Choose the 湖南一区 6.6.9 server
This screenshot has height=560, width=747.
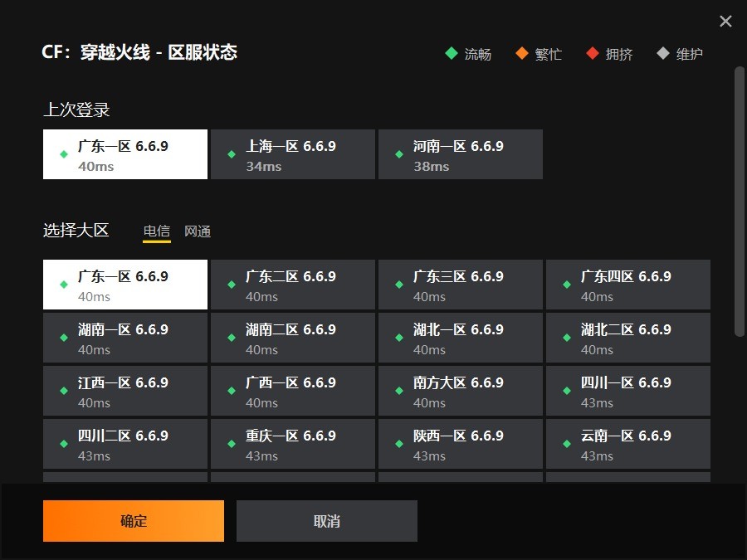click(125, 338)
